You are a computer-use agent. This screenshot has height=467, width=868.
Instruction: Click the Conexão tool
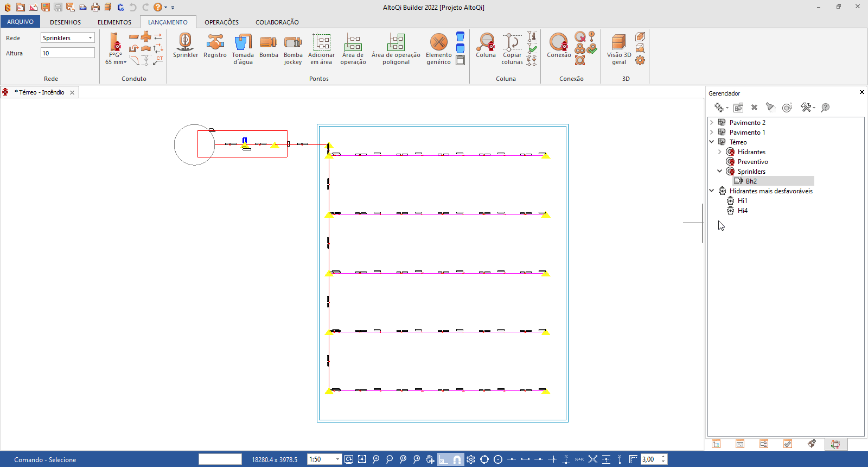click(x=558, y=46)
